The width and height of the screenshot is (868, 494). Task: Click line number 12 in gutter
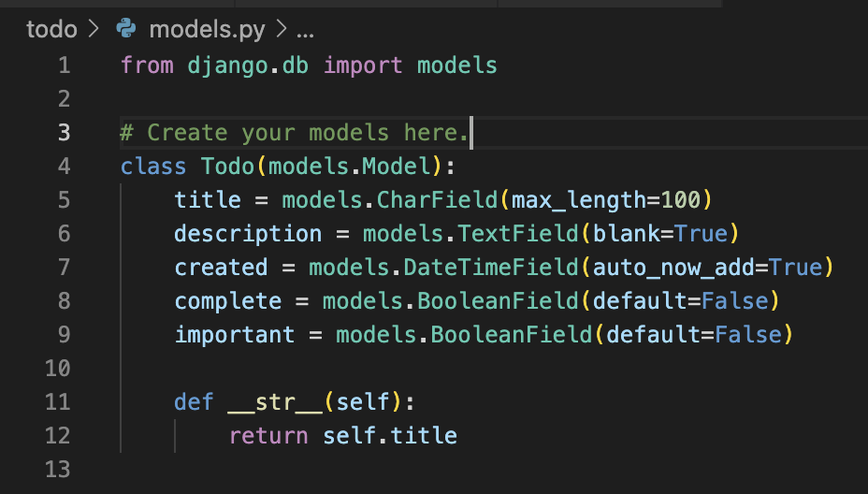pyautogui.click(x=58, y=436)
